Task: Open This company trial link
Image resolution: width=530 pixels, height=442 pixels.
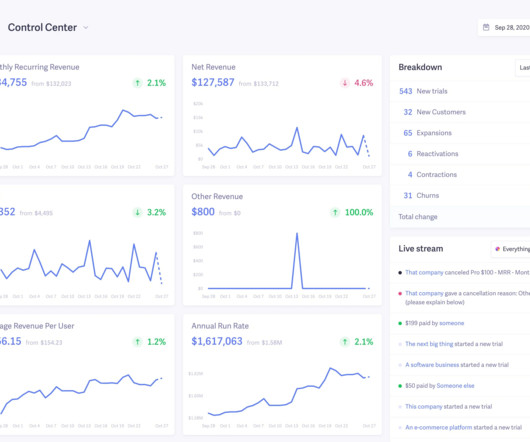Action: [x=424, y=407]
